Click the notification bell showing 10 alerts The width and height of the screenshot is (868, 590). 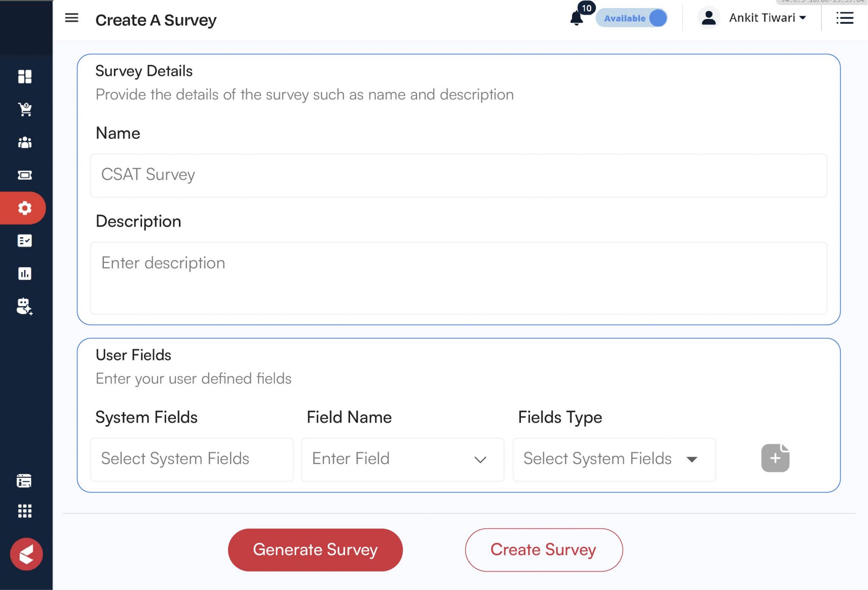pyautogui.click(x=576, y=19)
